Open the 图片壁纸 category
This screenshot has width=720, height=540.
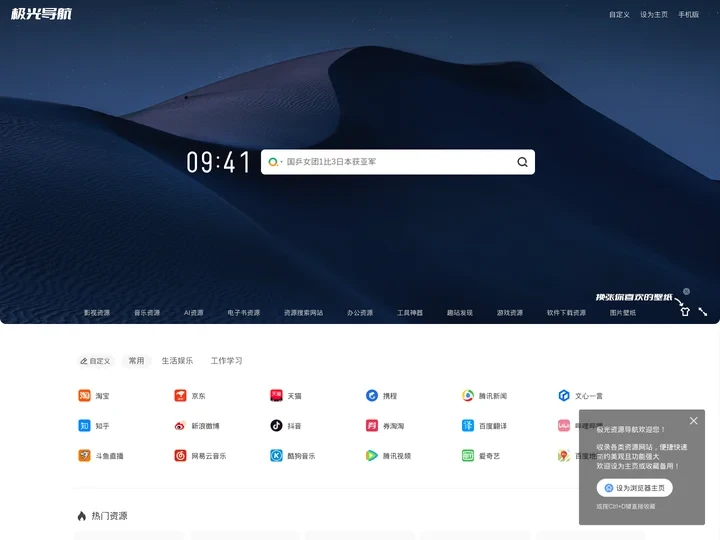point(623,313)
